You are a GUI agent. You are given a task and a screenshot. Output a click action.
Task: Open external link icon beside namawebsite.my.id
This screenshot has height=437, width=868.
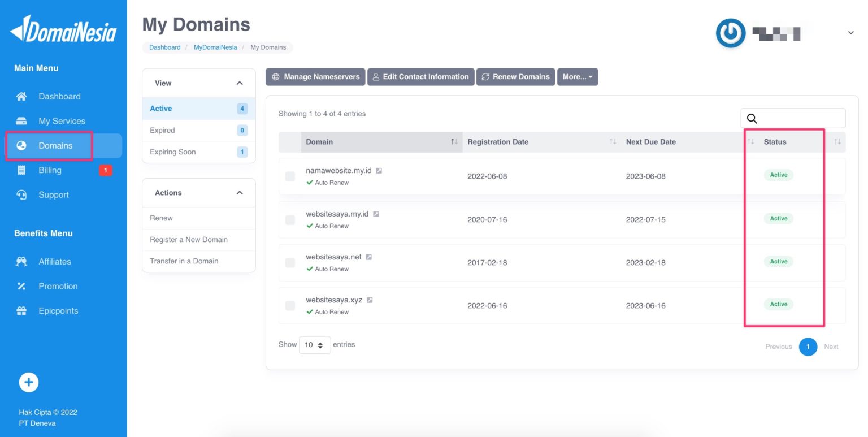point(379,171)
